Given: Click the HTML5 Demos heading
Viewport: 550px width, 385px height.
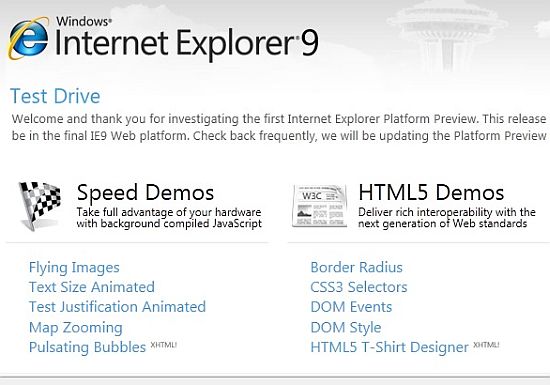Looking at the screenshot, I should point(431,192).
